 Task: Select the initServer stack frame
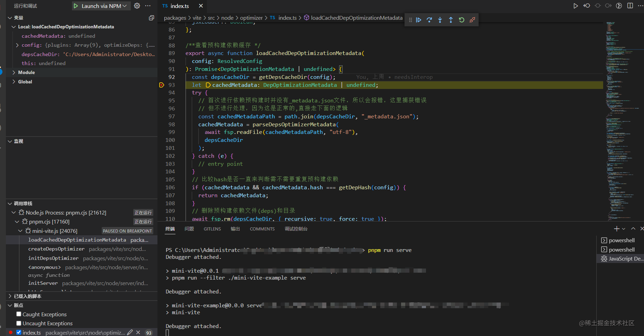82,283
